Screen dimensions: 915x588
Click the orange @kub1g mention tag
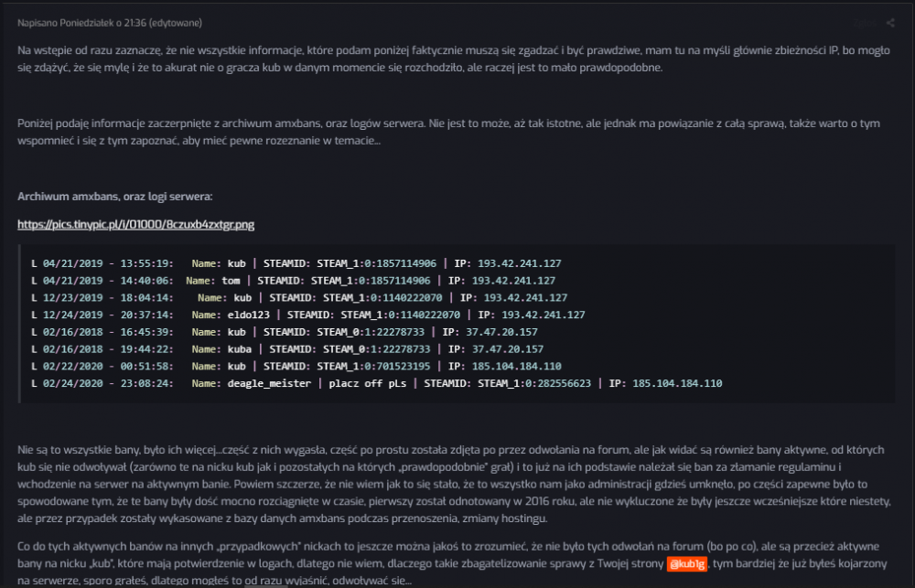(x=687, y=563)
